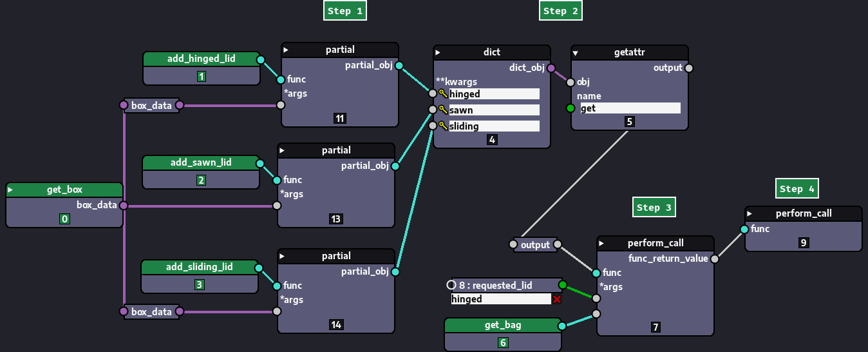Click the get_bag node output port
868x352 pixels.
point(562,326)
